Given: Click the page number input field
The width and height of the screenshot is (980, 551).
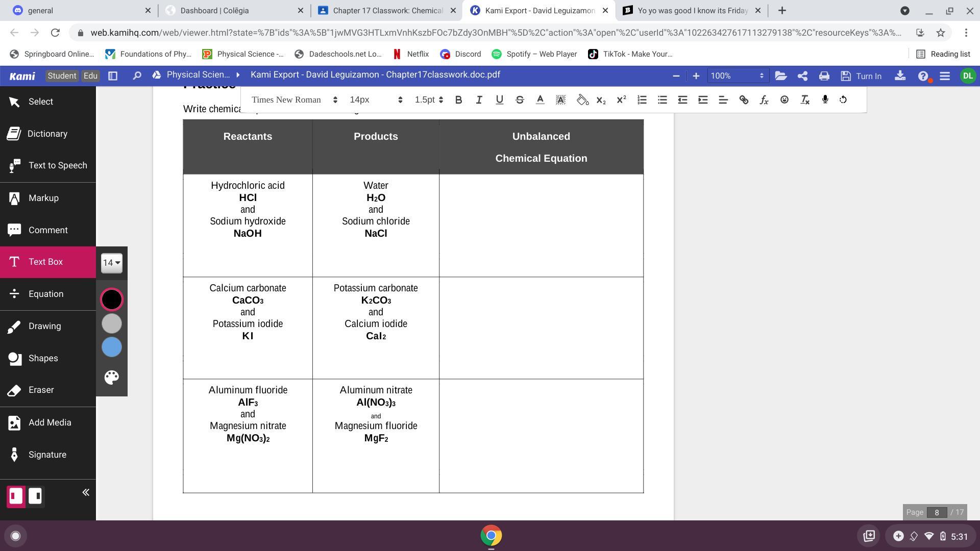Looking at the screenshot, I should click(x=937, y=512).
